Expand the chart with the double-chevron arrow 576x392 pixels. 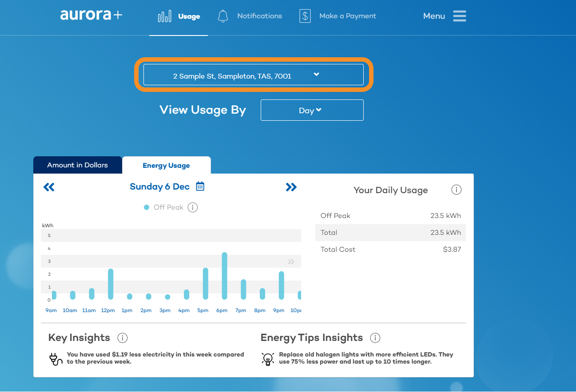[x=291, y=261]
